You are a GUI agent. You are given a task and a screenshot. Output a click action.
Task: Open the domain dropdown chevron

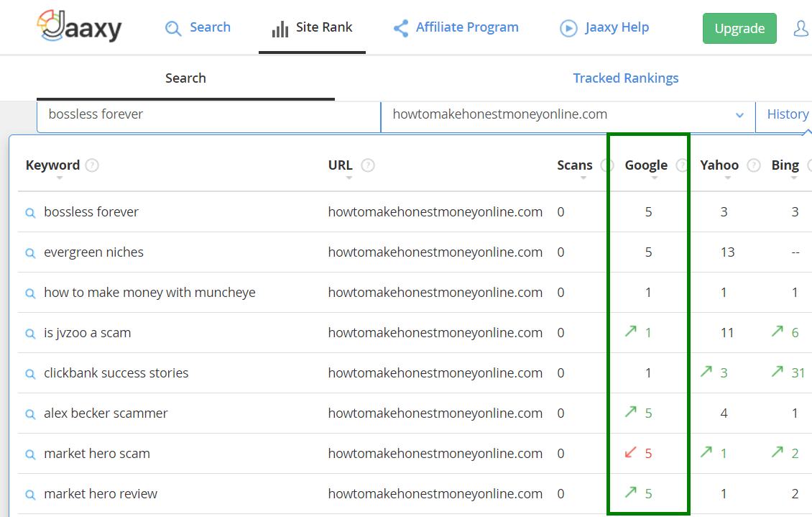(739, 115)
